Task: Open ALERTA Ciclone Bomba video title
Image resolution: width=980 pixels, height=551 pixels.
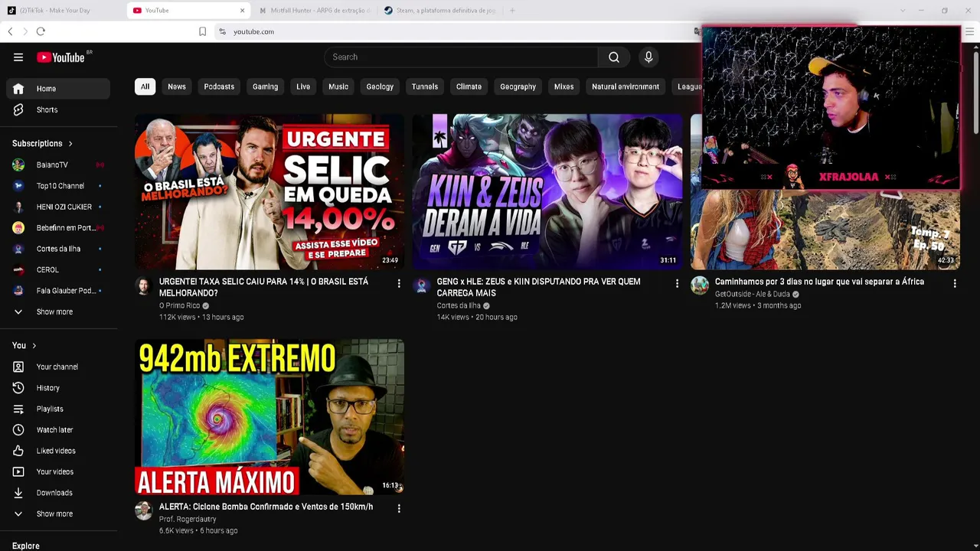Action: [266, 507]
